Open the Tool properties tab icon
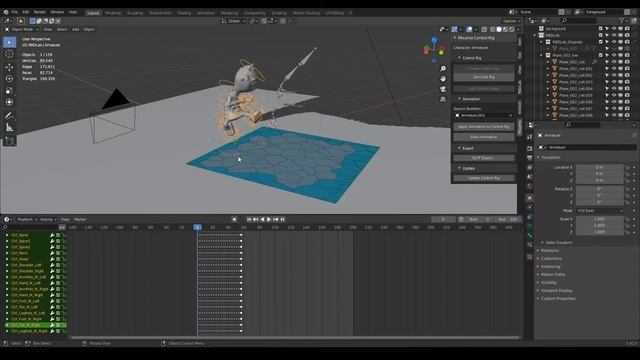 click(x=530, y=137)
